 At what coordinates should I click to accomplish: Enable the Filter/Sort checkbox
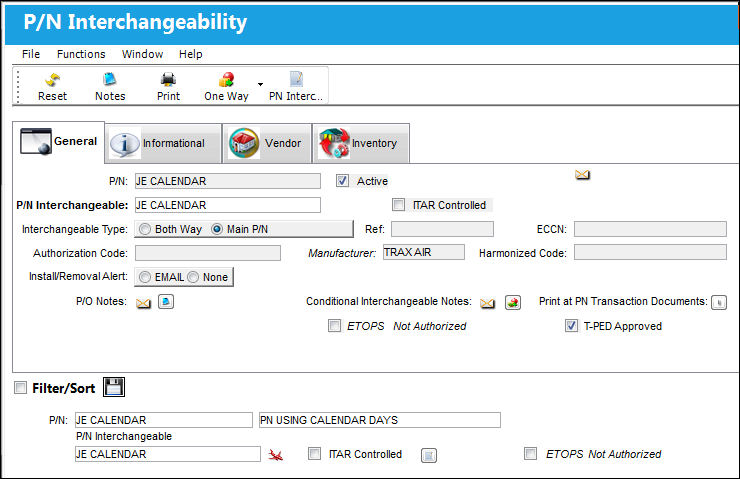coord(20,388)
